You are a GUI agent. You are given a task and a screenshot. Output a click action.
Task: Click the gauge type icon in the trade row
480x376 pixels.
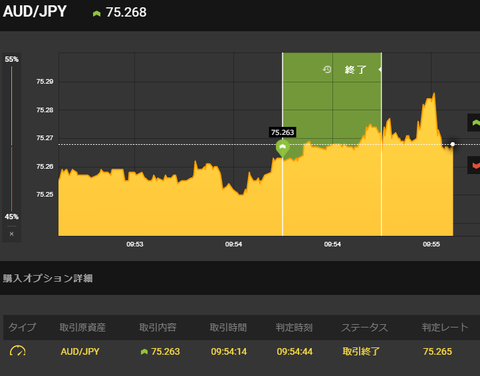click(18, 351)
